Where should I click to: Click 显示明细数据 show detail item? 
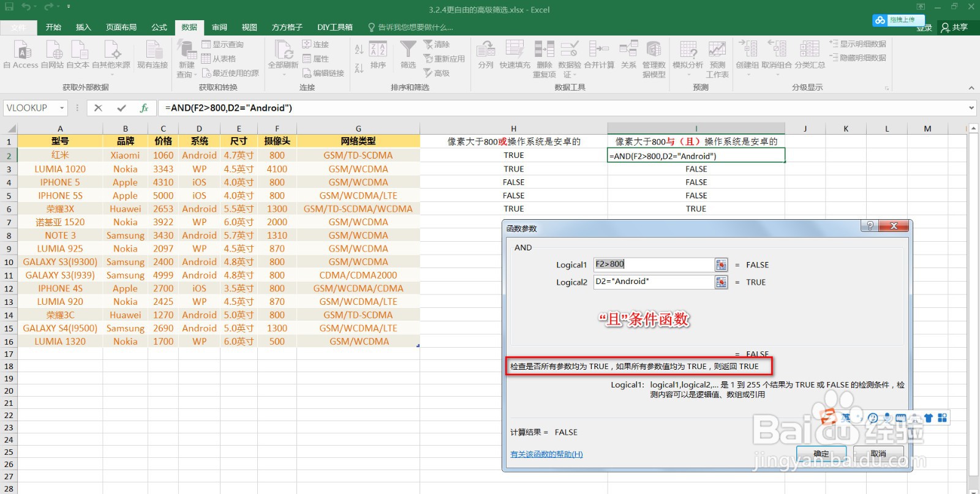[858, 44]
